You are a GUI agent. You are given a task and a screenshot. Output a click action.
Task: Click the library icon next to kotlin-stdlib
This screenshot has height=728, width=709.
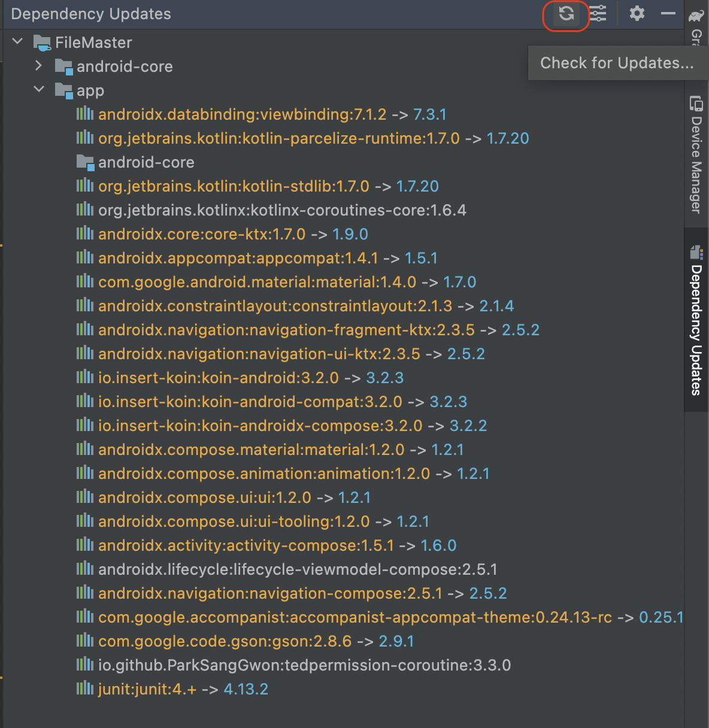tap(85, 186)
